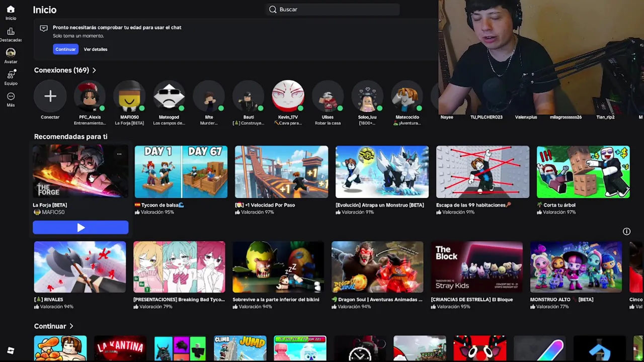644x362 pixels.
Task: Open the Equipo sidebar icon
Action: click(x=11, y=74)
